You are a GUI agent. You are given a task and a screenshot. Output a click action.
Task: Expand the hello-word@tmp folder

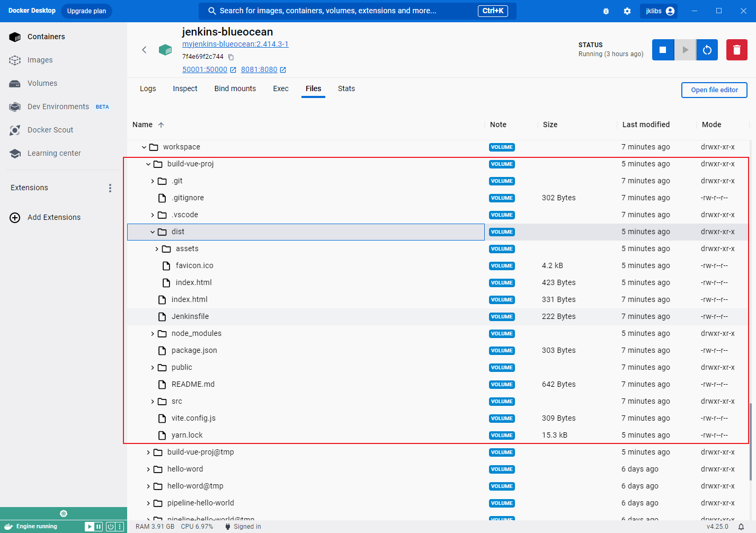point(148,486)
